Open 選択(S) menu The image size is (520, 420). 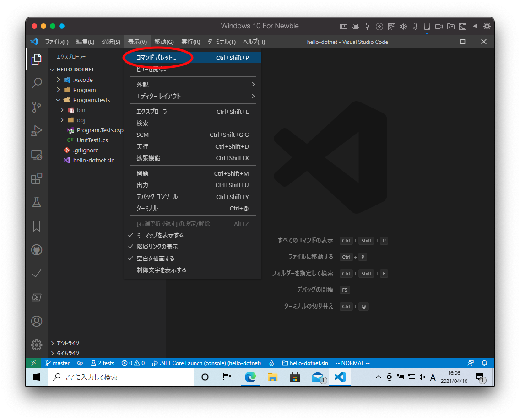111,42
